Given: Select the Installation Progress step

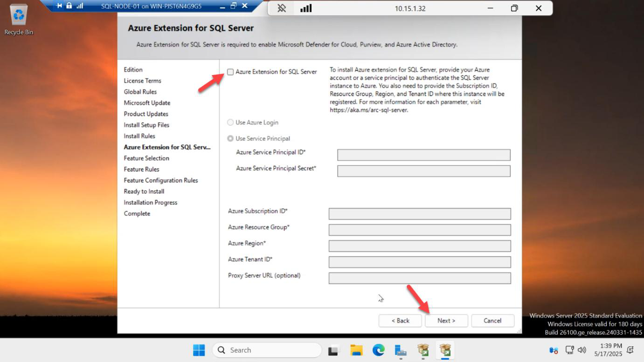Looking at the screenshot, I should 151,203.
